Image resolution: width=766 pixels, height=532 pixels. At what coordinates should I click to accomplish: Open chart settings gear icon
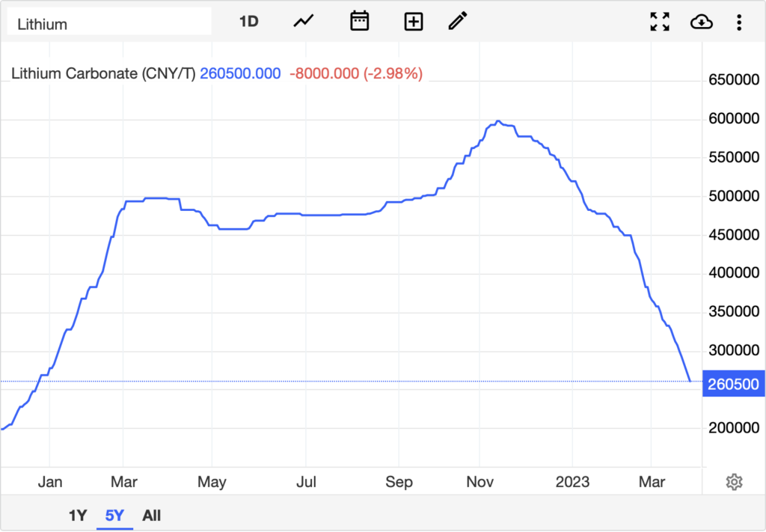(734, 482)
